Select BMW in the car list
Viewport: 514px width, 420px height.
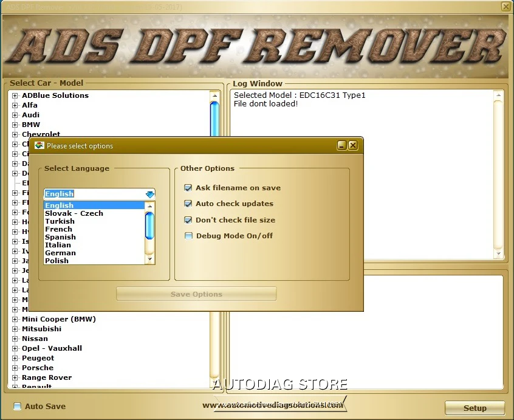(x=31, y=125)
